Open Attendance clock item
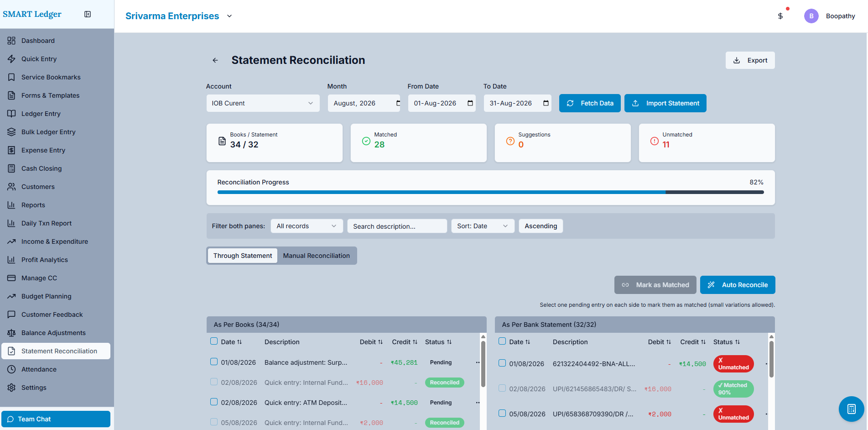 click(x=57, y=369)
